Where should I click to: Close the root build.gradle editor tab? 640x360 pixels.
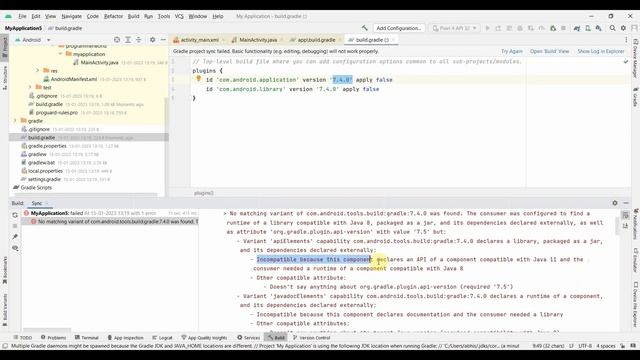[x=393, y=40]
